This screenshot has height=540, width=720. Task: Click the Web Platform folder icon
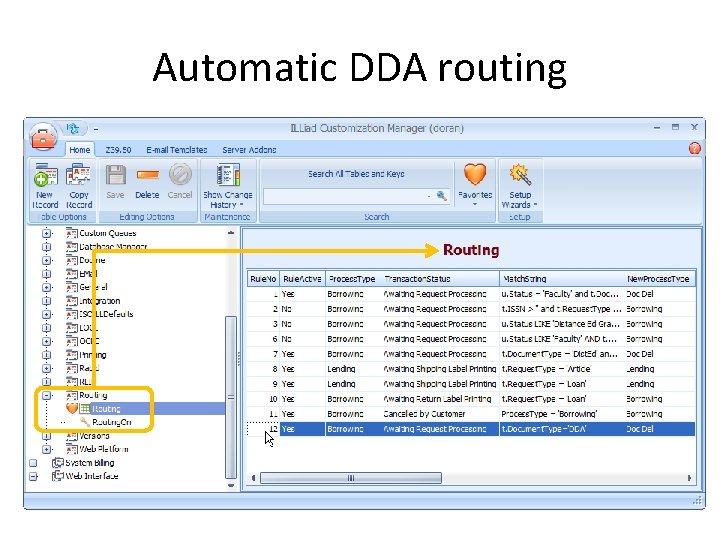point(71,449)
